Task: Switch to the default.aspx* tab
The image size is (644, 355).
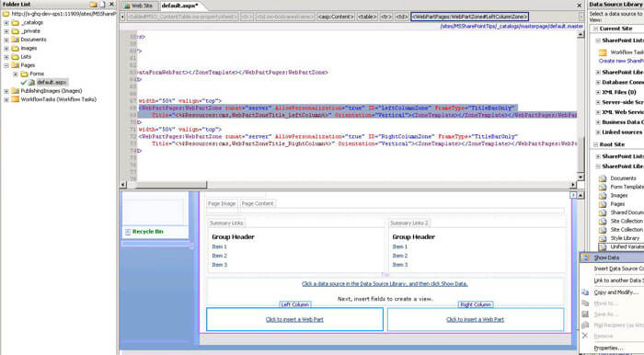Action: [x=180, y=6]
